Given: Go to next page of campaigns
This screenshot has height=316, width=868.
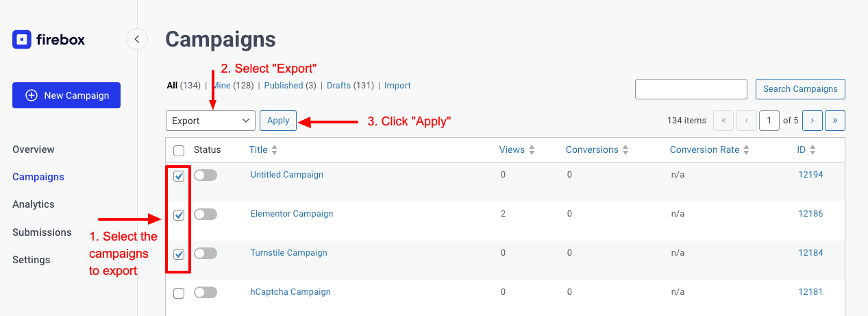Looking at the screenshot, I should tap(813, 121).
